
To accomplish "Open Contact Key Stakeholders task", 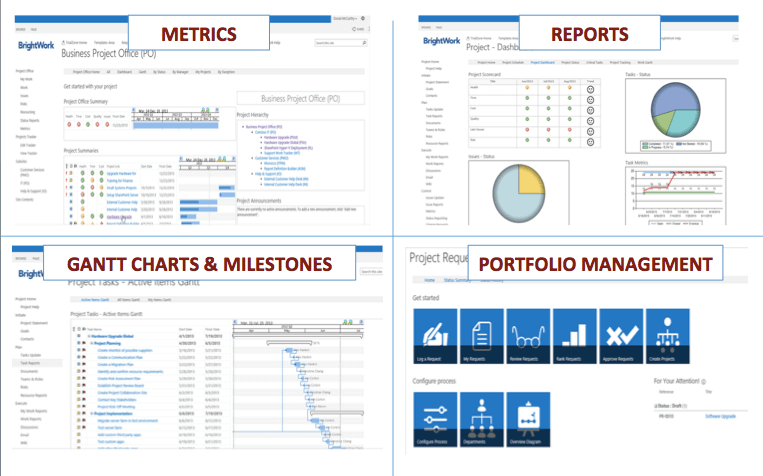I will click(x=117, y=400).
